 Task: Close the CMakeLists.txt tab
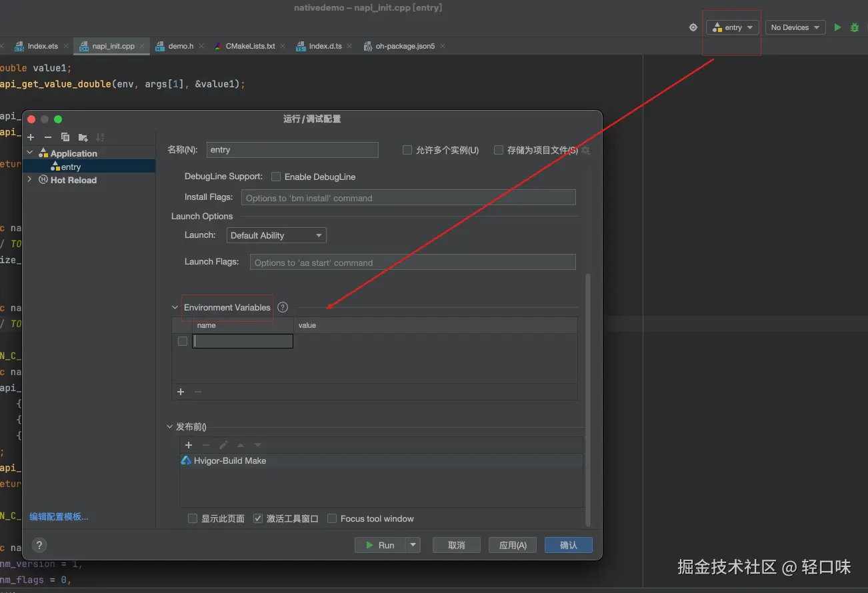(x=283, y=46)
